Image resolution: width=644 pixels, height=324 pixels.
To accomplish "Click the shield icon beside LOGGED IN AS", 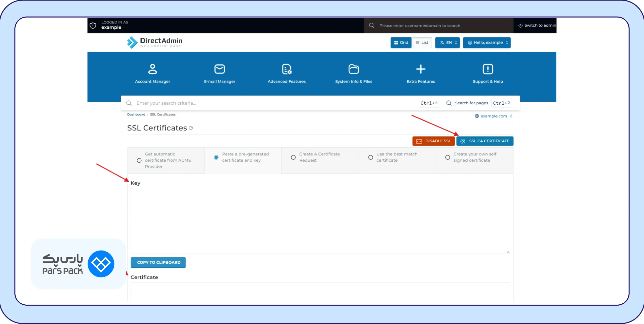I will click(x=93, y=25).
